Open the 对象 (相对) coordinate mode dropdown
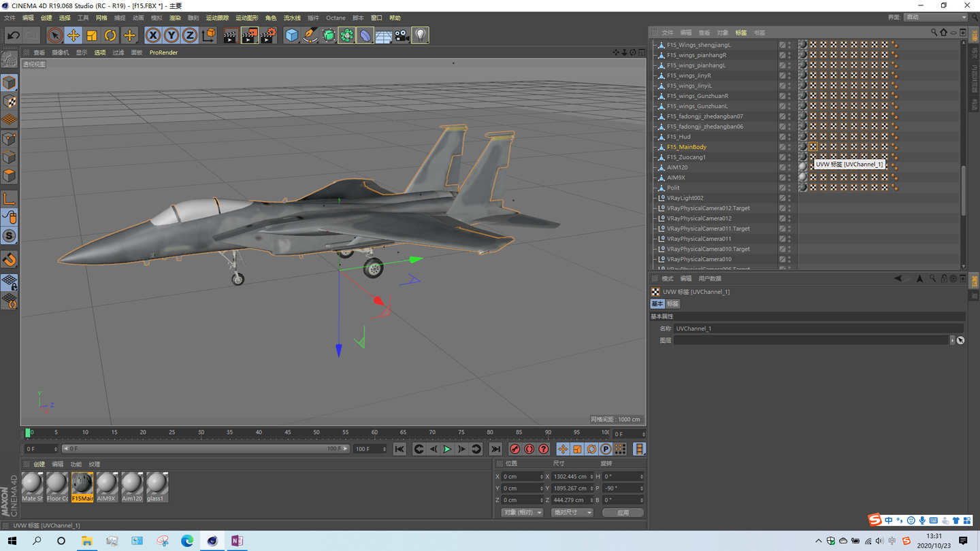Viewport: 980px width, 551px height. 522,512
